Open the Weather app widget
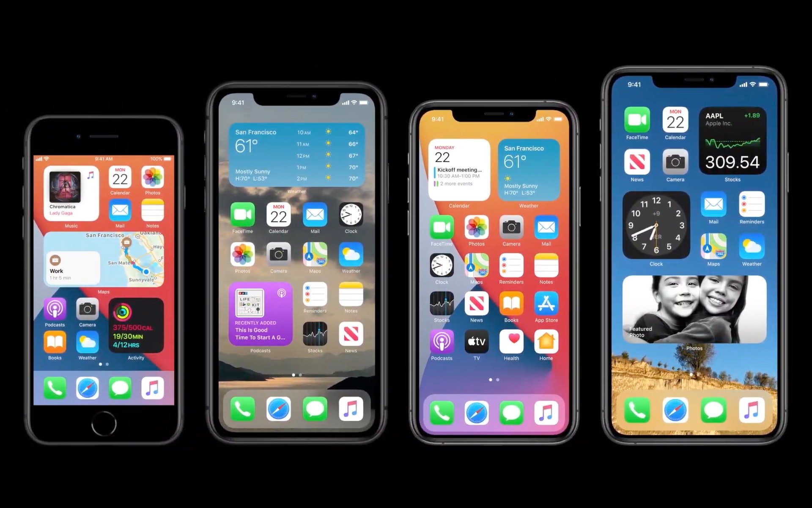Screen dimensions: 812x508 [295, 155]
